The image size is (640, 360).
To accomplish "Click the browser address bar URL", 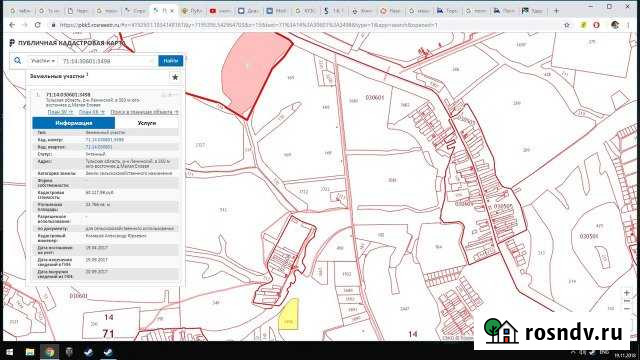I will (248, 25).
